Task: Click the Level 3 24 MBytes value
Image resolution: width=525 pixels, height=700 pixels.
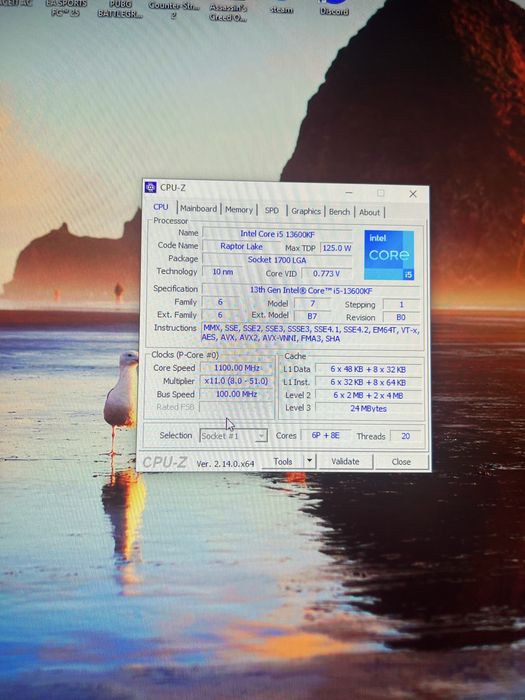Action: [x=368, y=408]
